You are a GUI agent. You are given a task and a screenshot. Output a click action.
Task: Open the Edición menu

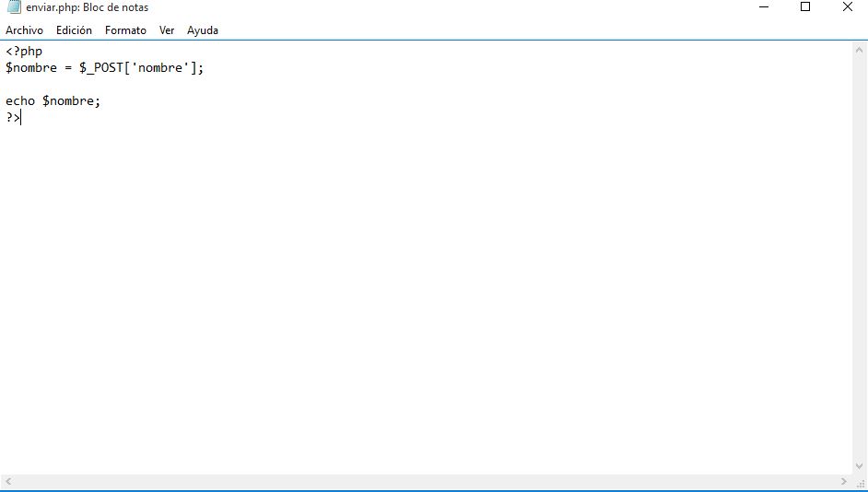(x=74, y=30)
